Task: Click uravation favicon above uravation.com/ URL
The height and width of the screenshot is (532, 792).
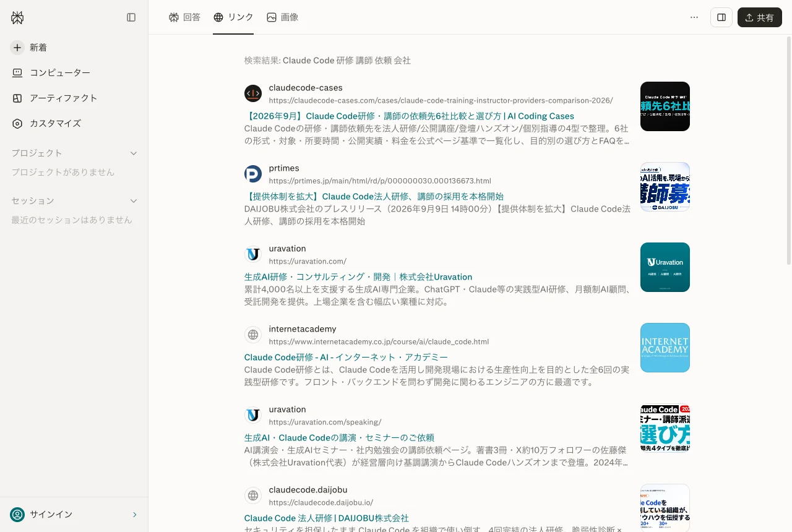Action: click(x=253, y=255)
